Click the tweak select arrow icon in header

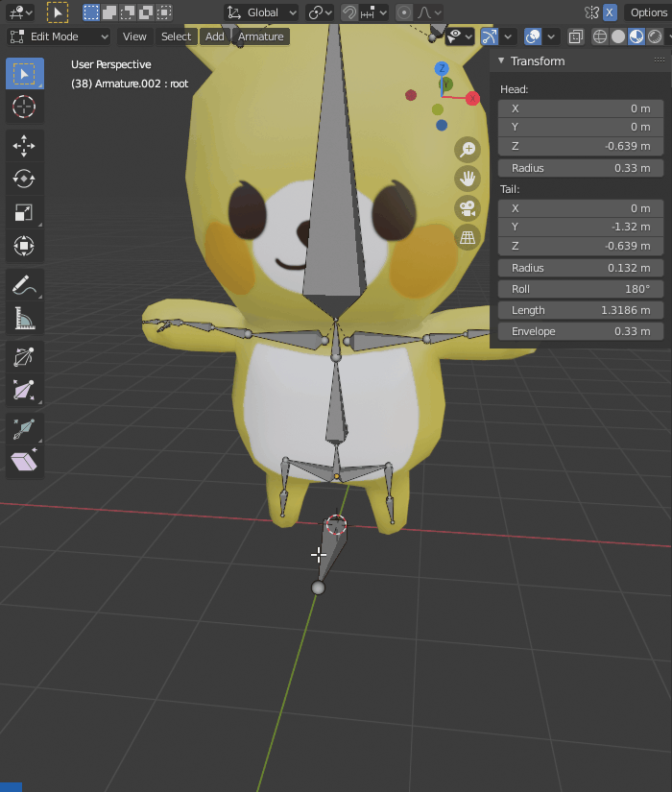pos(58,12)
